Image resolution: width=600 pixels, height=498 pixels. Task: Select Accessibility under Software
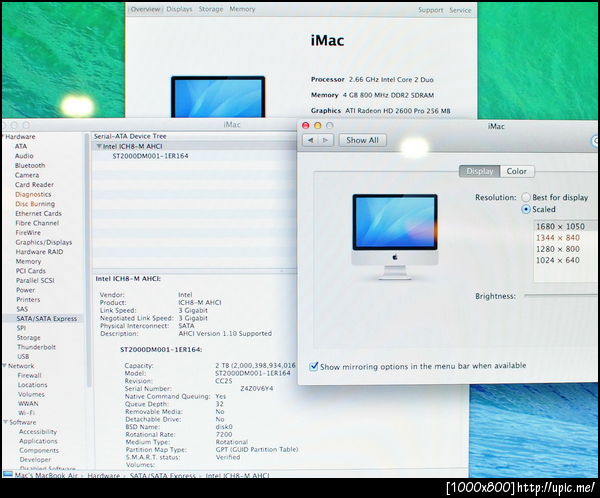38,431
